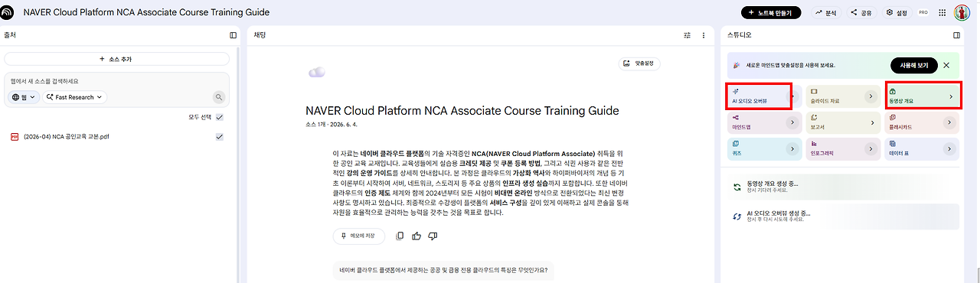980x283 pixels.
Task: Save the summary with 메모에 저장
Action: tap(360, 236)
